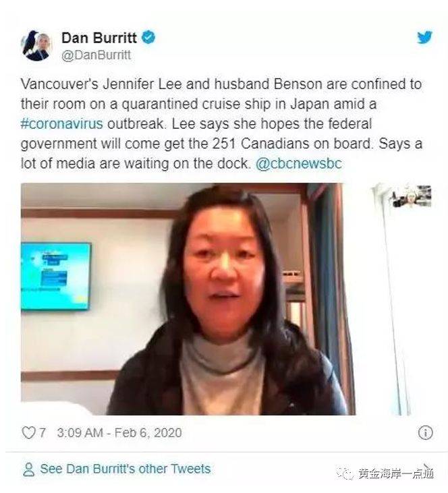Open the @cbcnewsbc mention link
The image size is (448, 493).
pos(299,163)
